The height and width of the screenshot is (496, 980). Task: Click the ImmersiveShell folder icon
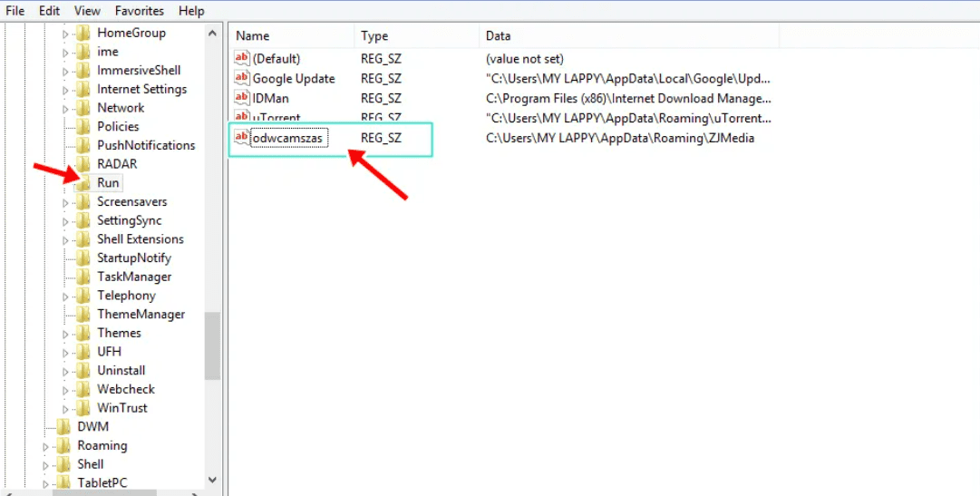[x=83, y=70]
